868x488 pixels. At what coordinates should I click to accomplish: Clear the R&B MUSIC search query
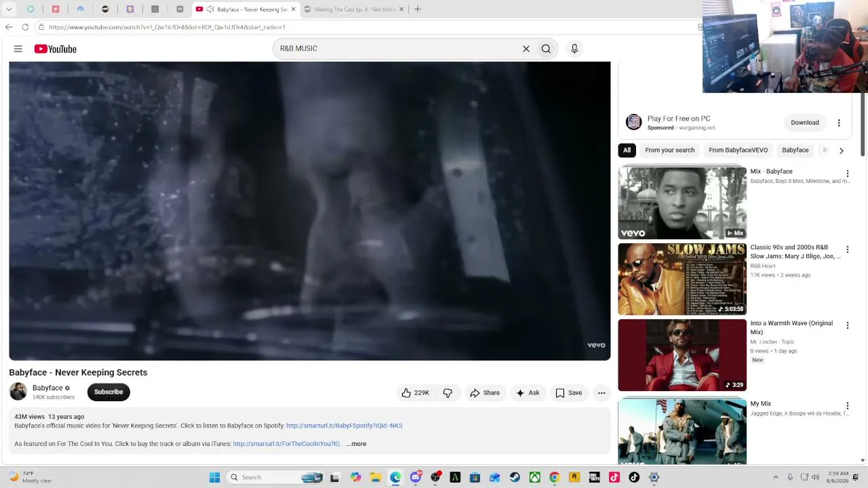pyautogui.click(x=526, y=49)
